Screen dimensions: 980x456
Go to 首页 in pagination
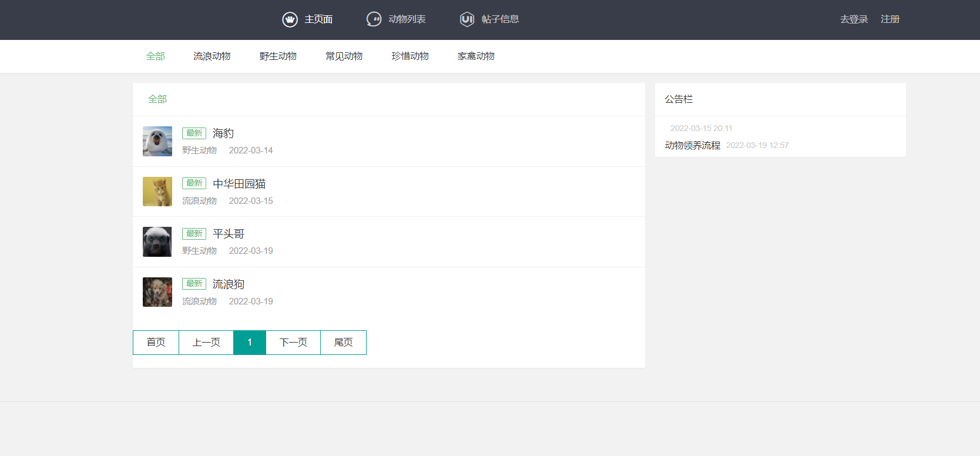[156, 343]
